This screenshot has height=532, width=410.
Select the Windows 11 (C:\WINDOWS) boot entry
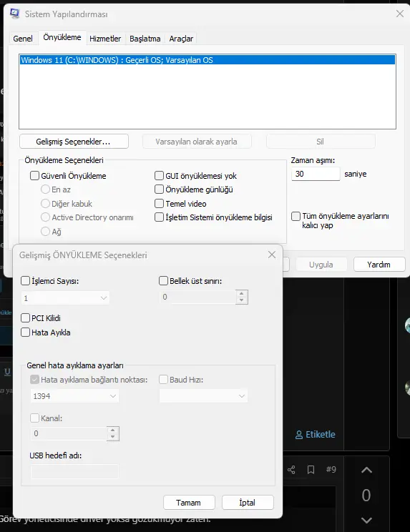[208, 60]
